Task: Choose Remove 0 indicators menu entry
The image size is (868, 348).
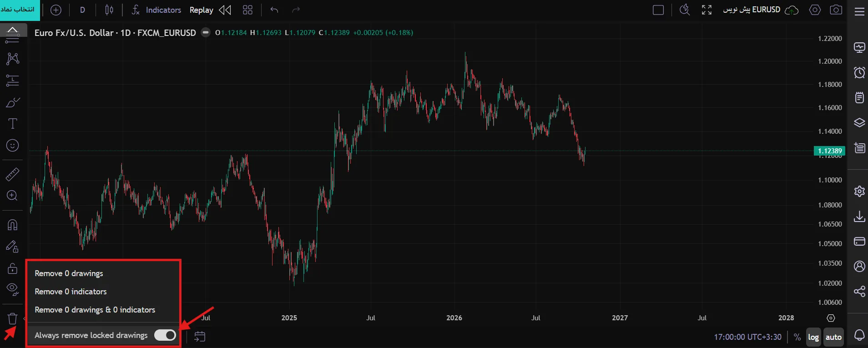Action: tap(71, 292)
